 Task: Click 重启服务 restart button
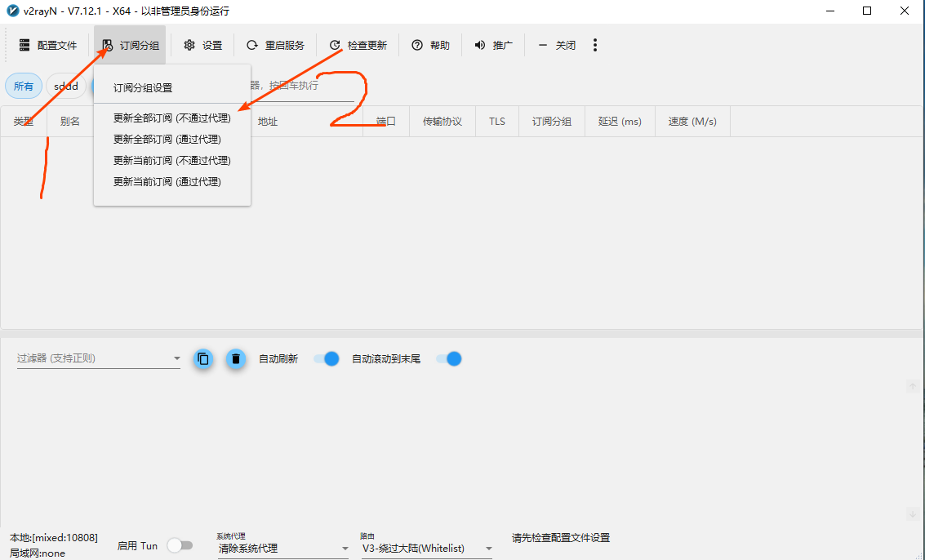coord(275,46)
